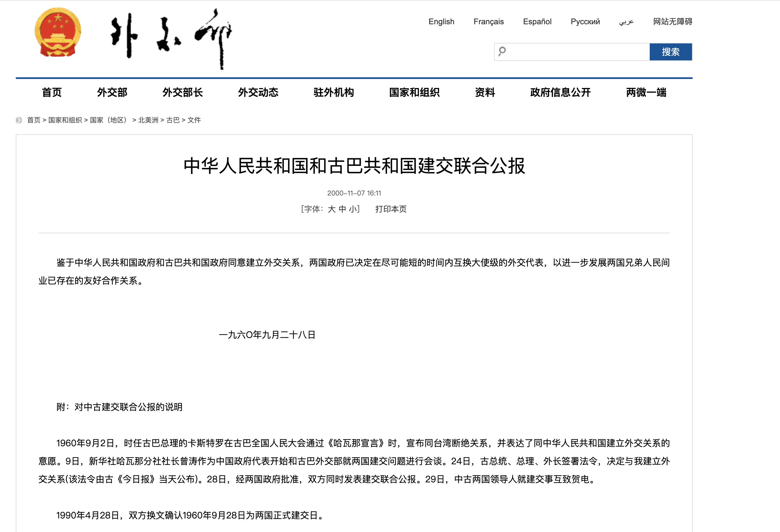This screenshot has height=532, width=780.
Task: Go to 文件 in breadcrumb
Action: click(x=194, y=120)
